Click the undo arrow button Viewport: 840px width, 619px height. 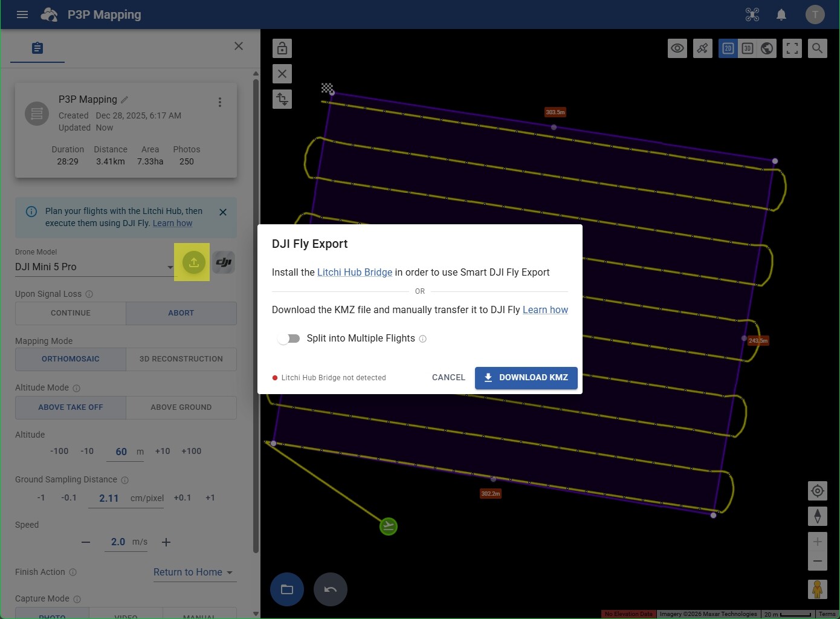click(331, 589)
